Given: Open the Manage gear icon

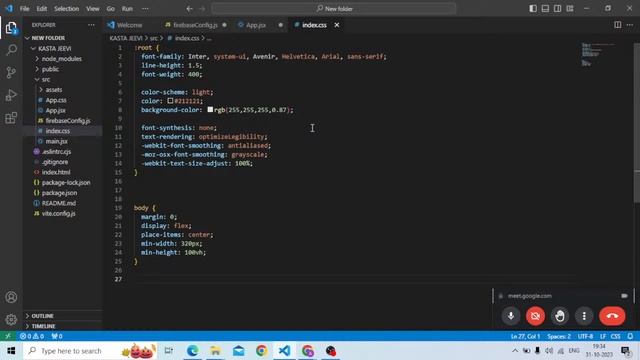Looking at the screenshot, I should tap(11, 319).
